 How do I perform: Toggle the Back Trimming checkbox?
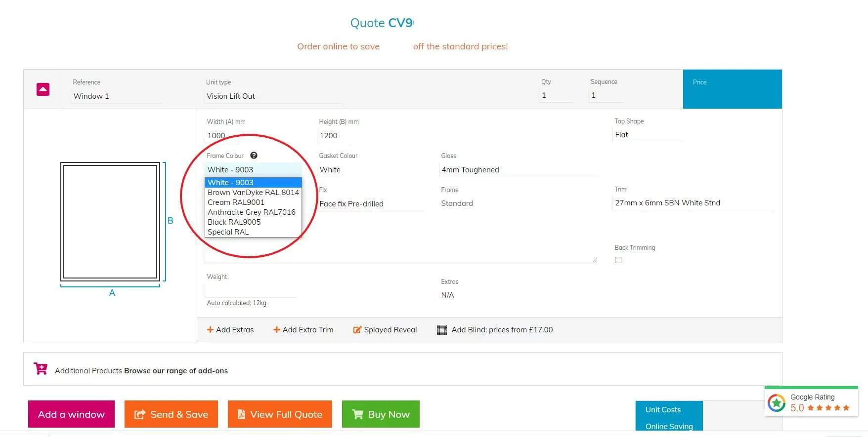(618, 260)
